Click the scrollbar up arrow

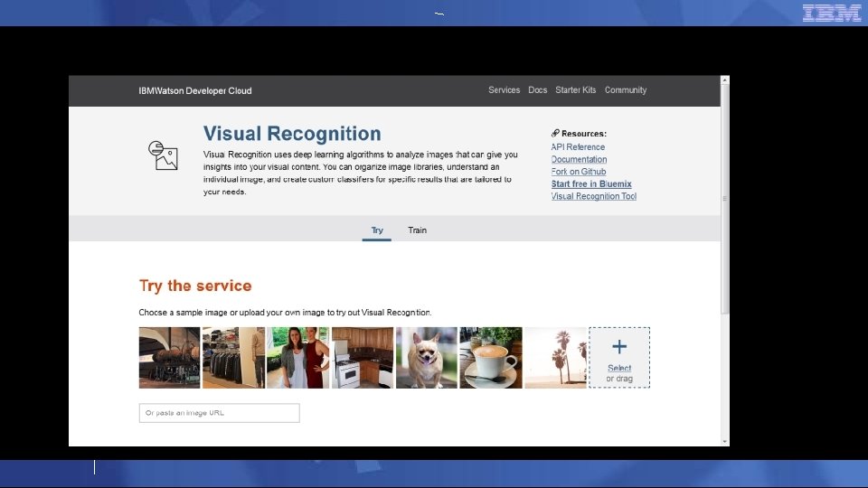pos(724,80)
